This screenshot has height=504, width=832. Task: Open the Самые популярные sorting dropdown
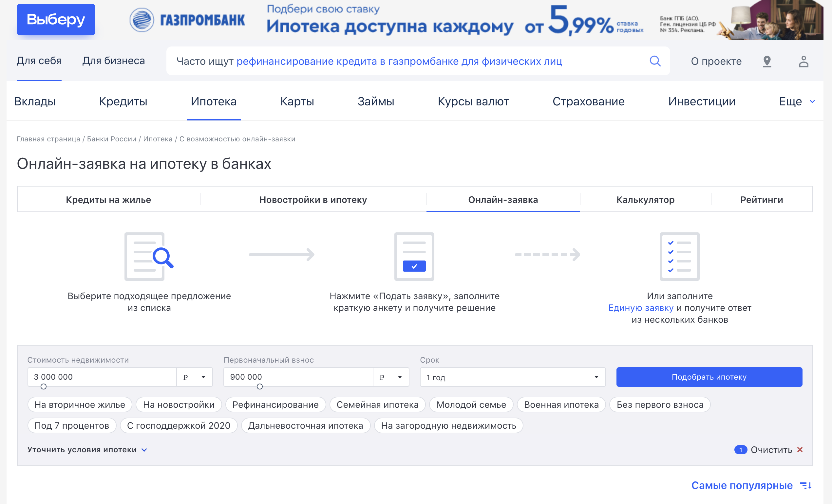742,485
